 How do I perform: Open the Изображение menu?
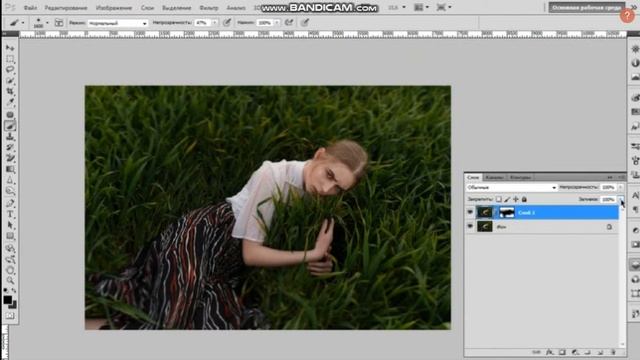click(x=114, y=8)
